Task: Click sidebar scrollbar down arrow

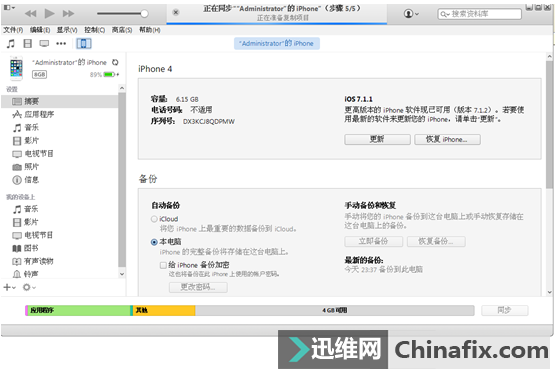Action: click(x=122, y=274)
